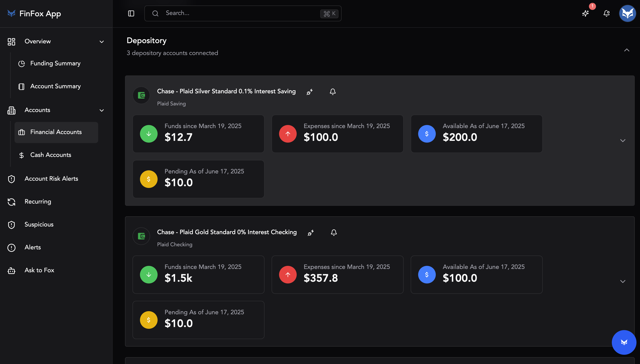
Task: Click Chase Plaid Silver Standard Saving title
Action: [226, 91]
